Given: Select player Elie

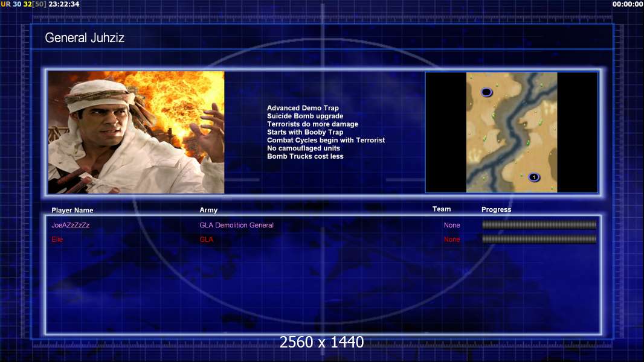Looking at the screenshot, I should (x=57, y=240).
